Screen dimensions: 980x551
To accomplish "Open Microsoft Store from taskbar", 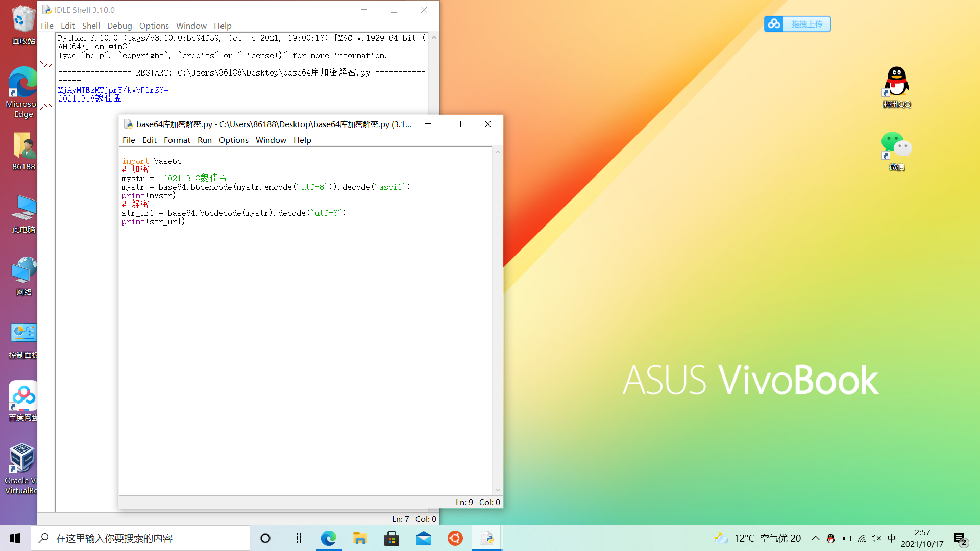I will (391, 538).
